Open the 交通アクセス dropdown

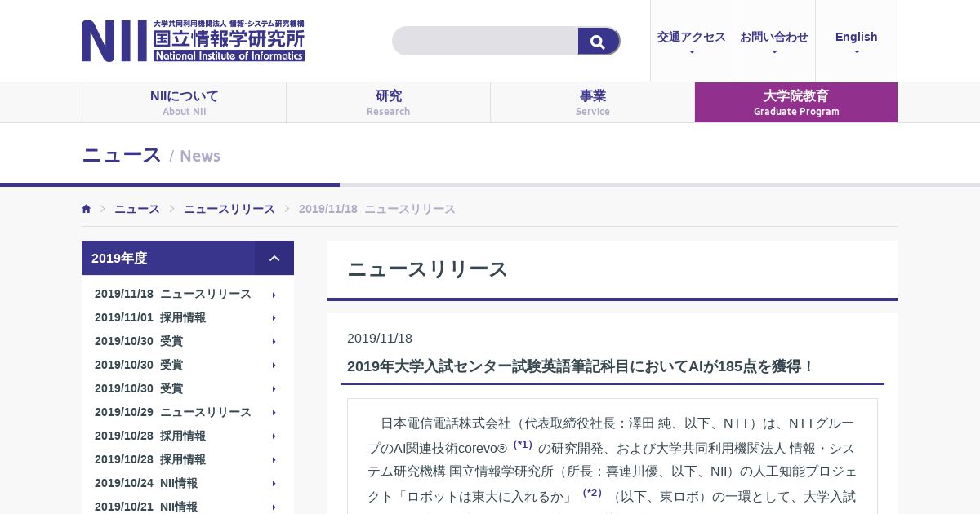tap(692, 41)
